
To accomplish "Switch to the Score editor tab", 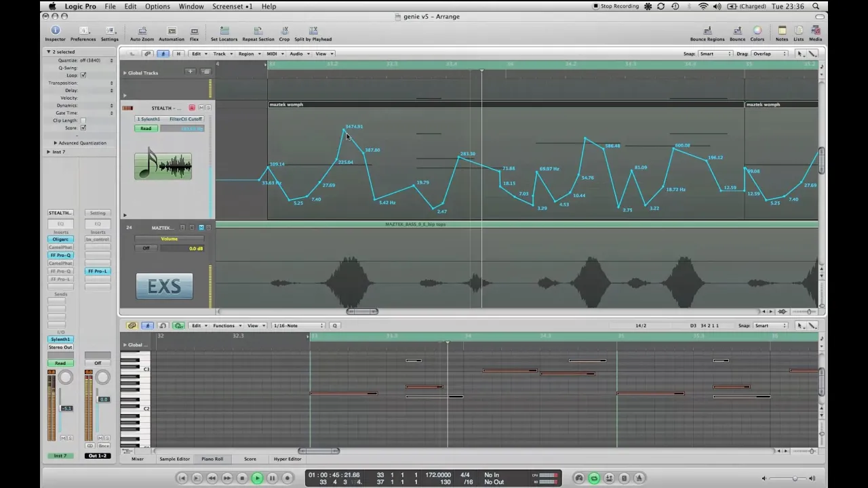I will click(250, 459).
